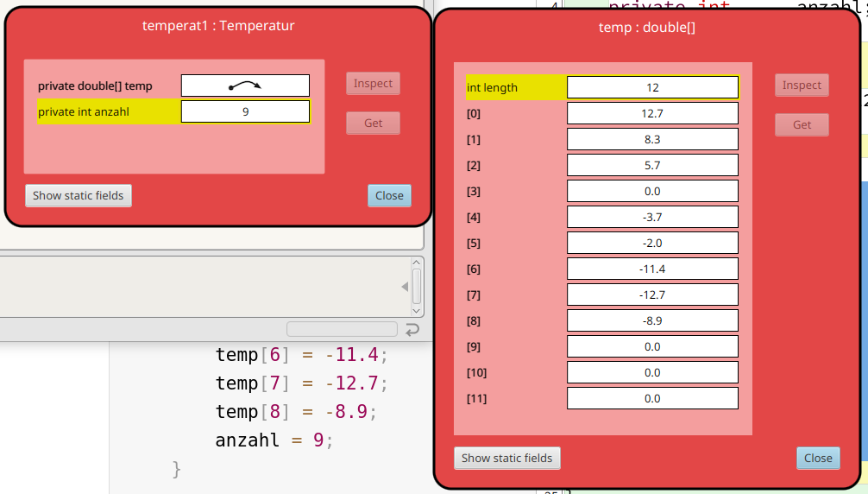Click the scroll-up arrow of the terminal pane
The image size is (868, 494).
click(417, 263)
